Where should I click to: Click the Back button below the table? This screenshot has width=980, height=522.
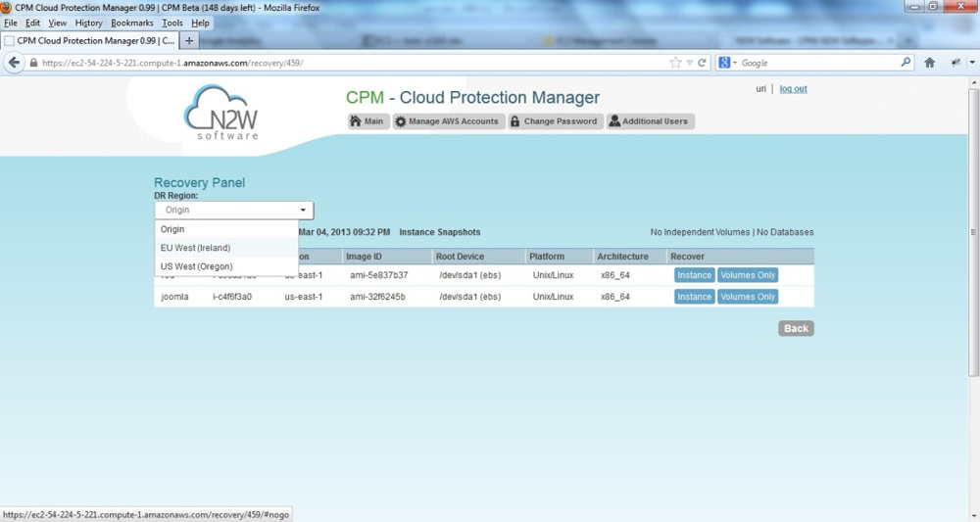point(796,328)
